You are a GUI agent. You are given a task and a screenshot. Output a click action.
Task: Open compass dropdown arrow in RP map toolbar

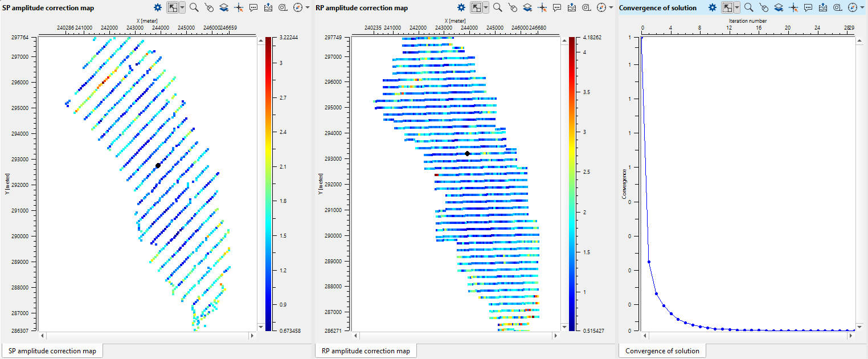click(611, 7)
